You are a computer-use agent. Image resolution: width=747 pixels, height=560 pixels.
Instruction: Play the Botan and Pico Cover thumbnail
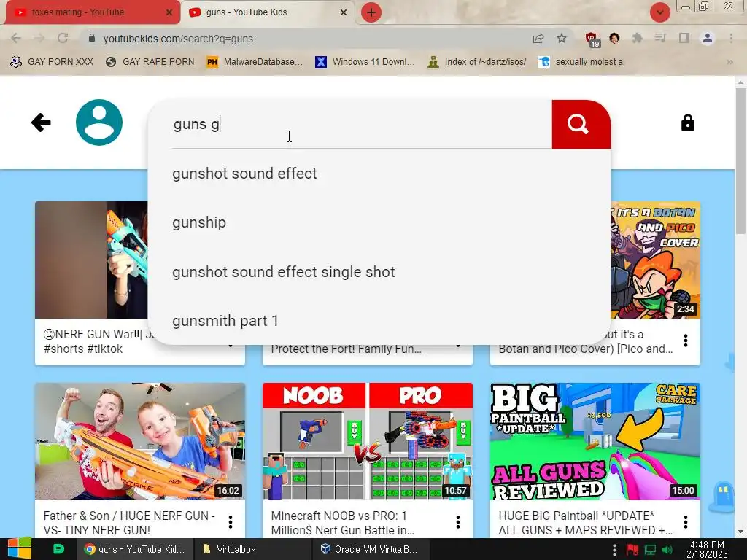coord(656,260)
